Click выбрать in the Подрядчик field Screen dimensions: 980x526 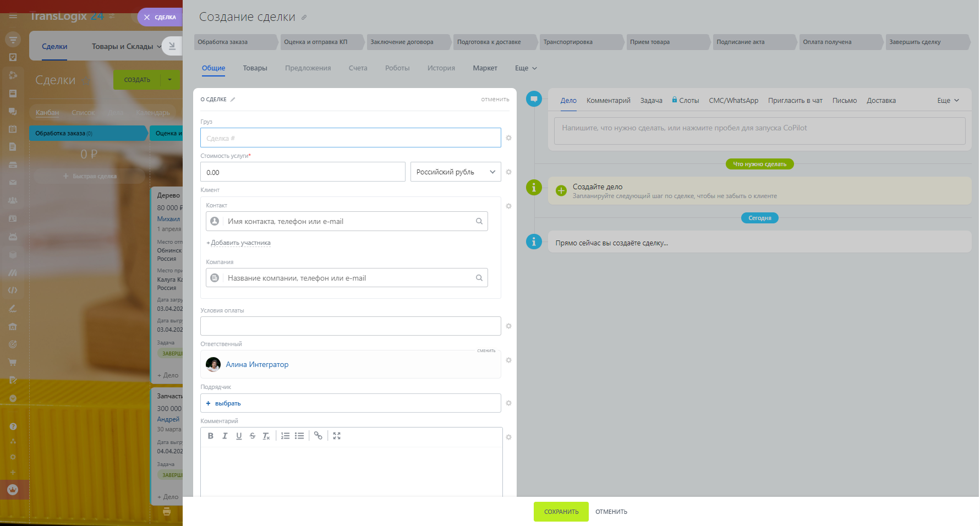[227, 403]
